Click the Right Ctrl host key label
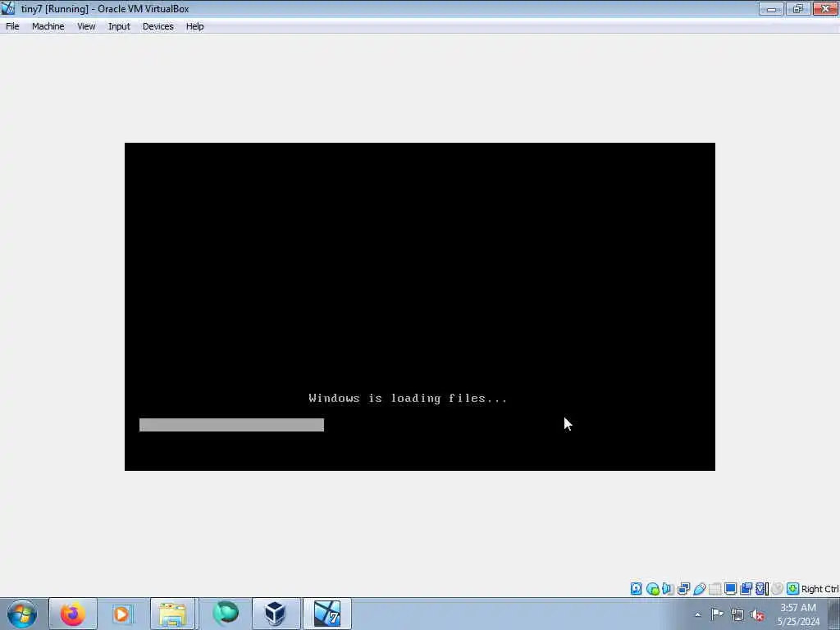 pyautogui.click(x=819, y=589)
